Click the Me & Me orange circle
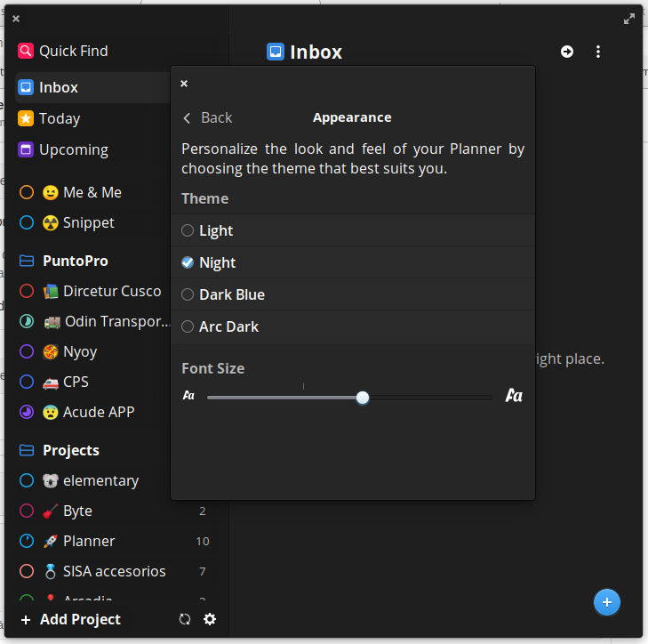 (27, 192)
